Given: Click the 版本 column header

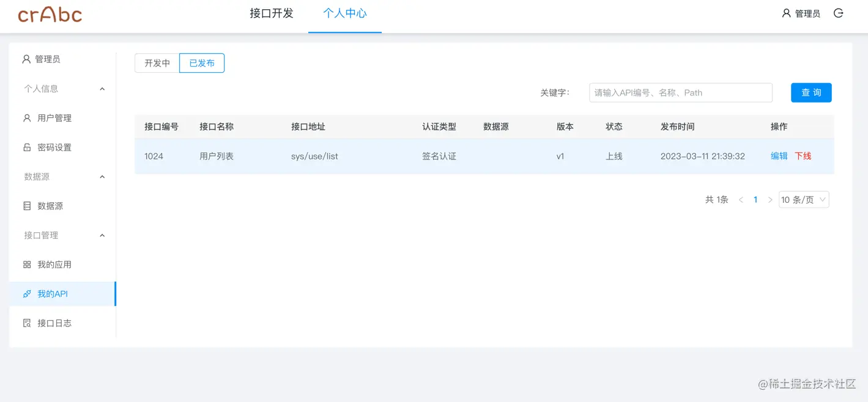Looking at the screenshot, I should point(565,126).
